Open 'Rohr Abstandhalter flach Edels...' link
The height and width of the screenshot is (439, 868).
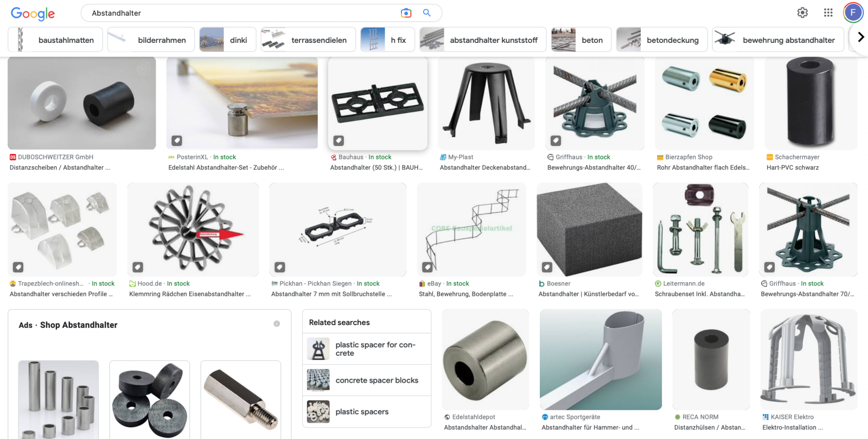point(703,168)
